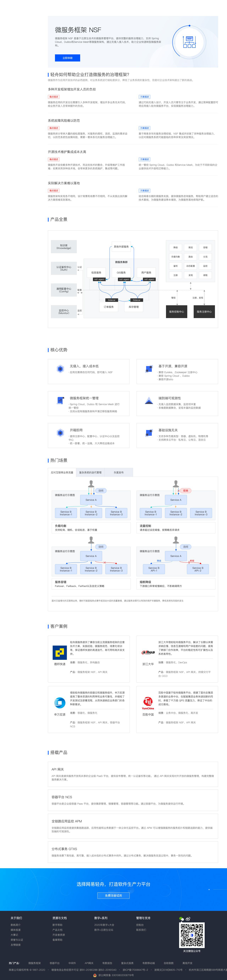Open the 联系我们 footer link
Image resolution: width=227 pixels, height=980 pixels.
(x=141, y=930)
